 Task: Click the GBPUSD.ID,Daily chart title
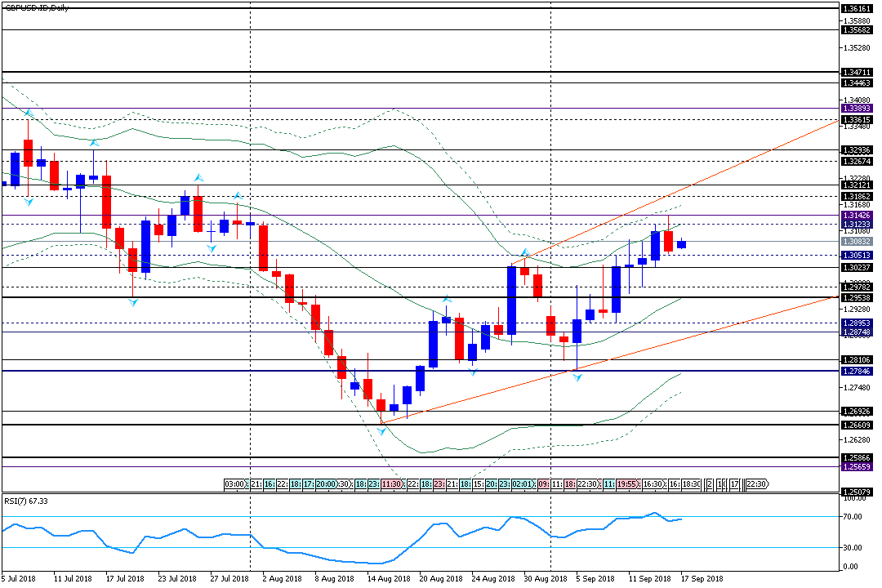pos(37,8)
